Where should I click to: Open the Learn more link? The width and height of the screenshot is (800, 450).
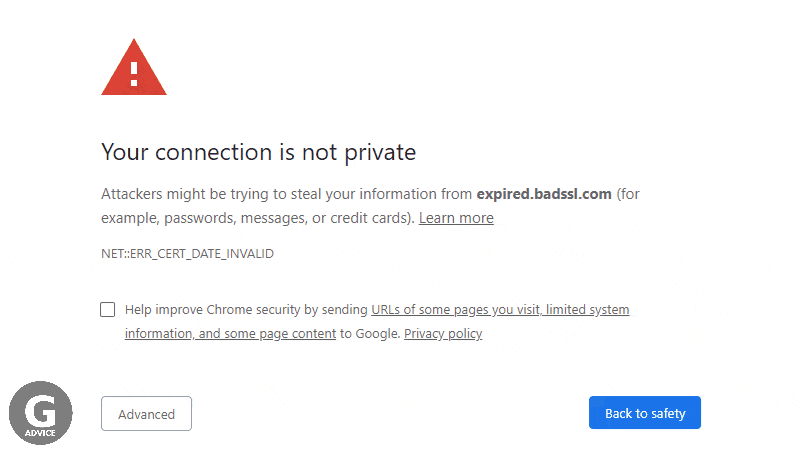click(x=456, y=218)
